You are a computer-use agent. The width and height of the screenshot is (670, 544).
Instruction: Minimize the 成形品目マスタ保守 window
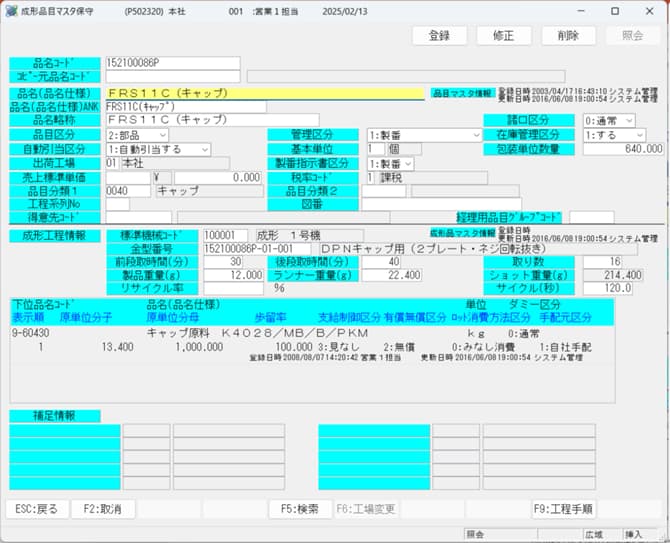coord(581,12)
